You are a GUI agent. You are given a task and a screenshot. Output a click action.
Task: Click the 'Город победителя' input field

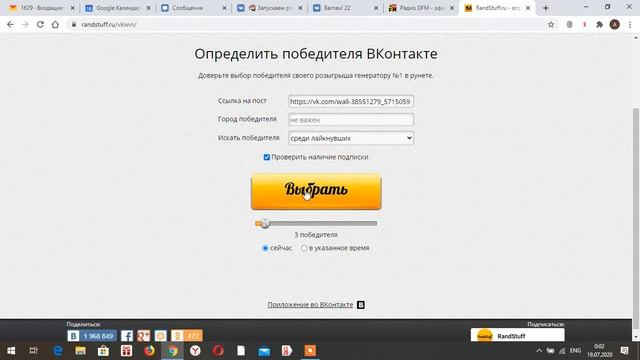coord(351,120)
